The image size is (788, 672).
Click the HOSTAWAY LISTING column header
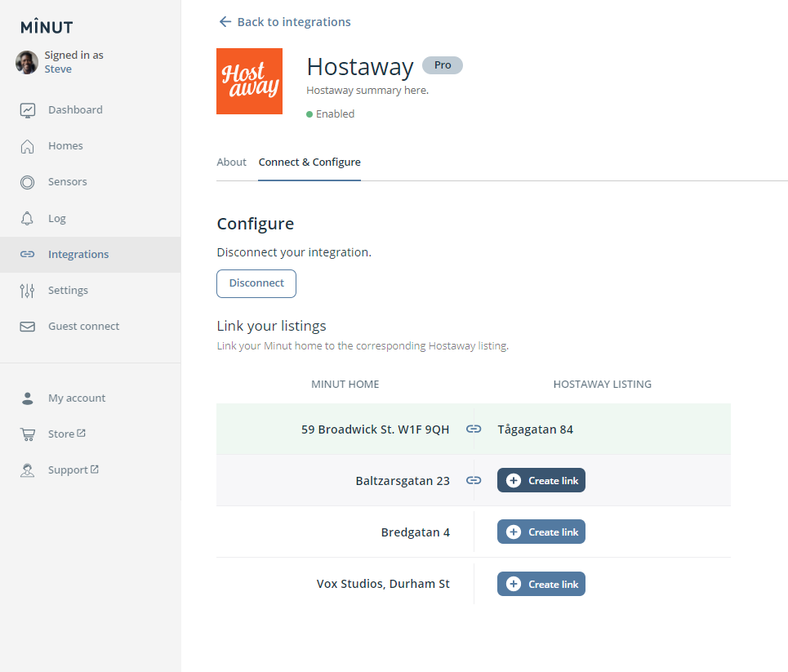point(602,385)
